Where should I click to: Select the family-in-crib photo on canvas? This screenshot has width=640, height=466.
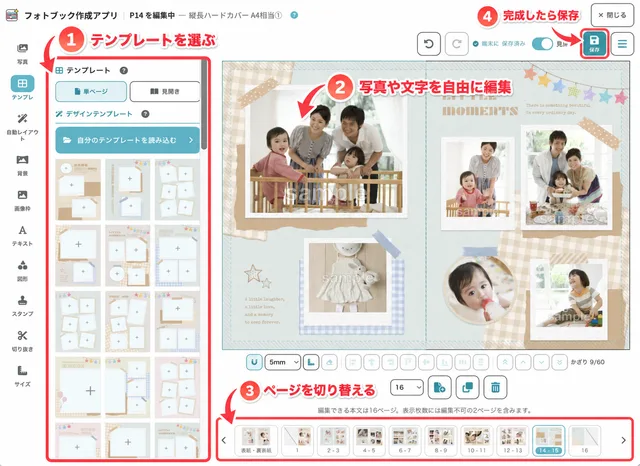coord(327,155)
